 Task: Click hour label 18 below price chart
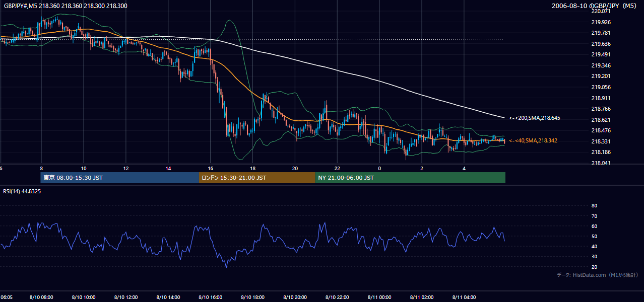coord(253,168)
